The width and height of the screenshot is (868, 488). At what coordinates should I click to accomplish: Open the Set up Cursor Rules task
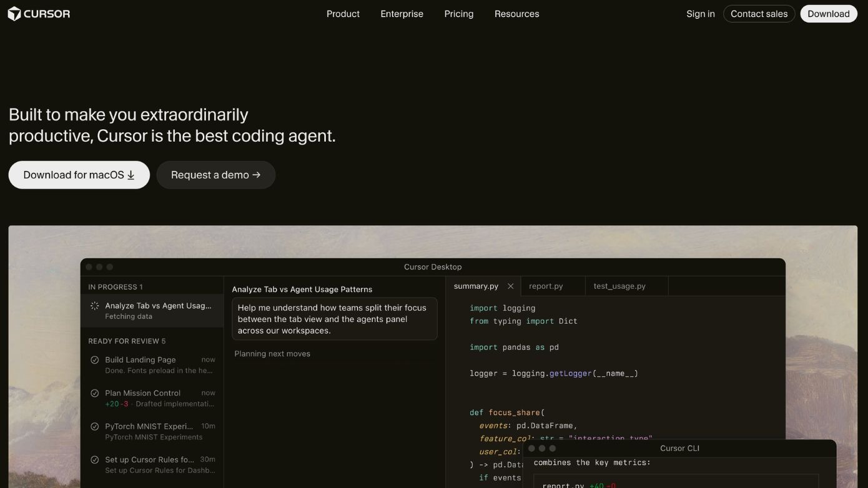point(152,464)
